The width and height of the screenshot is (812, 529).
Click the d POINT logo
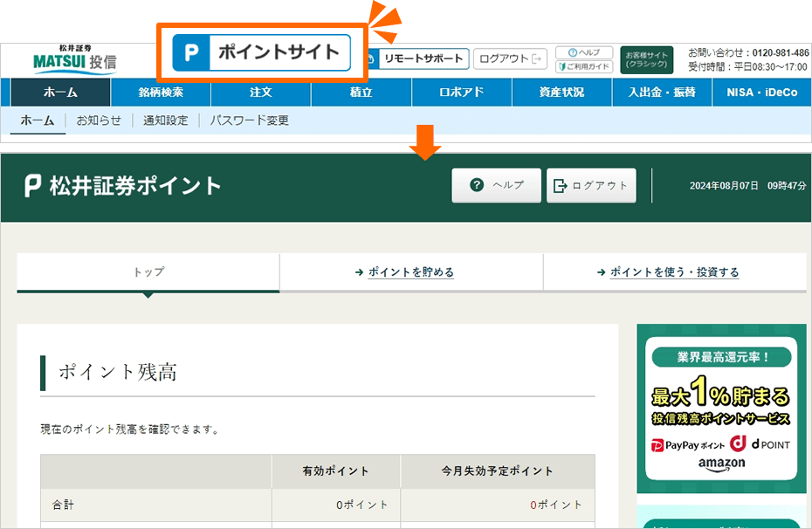pos(760,444)
